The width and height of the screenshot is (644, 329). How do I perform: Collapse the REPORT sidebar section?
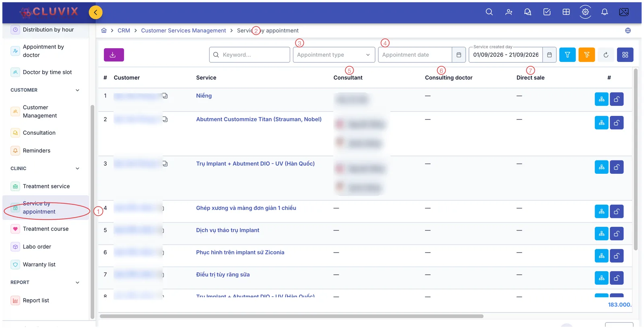tap(77, 282)
